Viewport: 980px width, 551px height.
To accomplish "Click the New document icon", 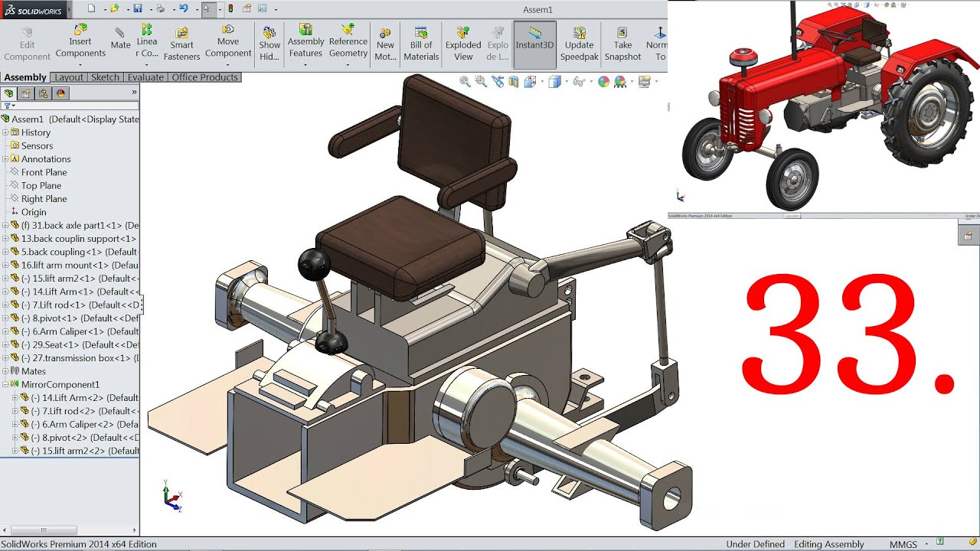I will click(91, 9).
